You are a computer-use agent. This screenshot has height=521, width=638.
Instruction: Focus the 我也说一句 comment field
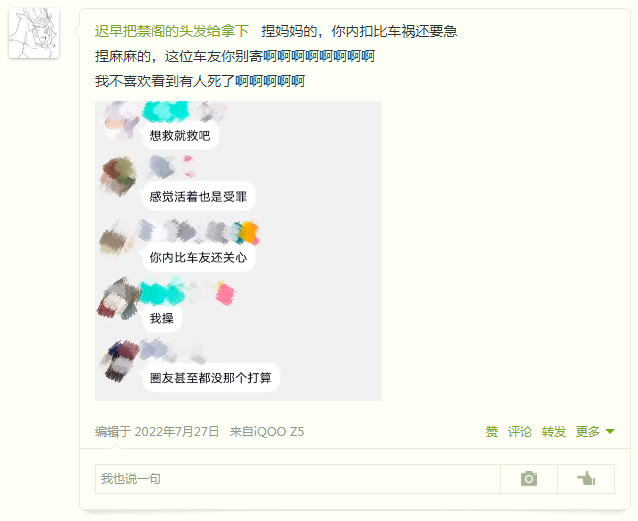tap(297, 479)
